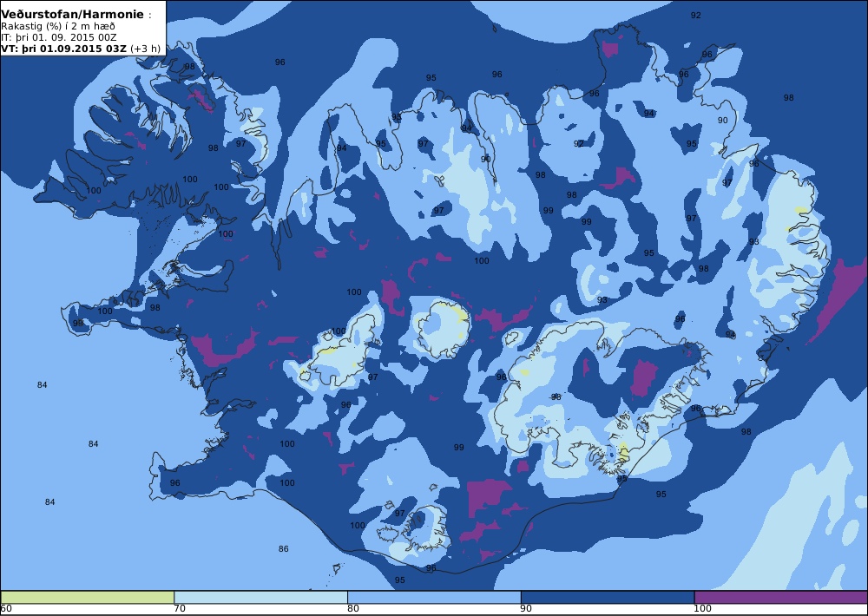Click the legend label "90"

point(527,609)
